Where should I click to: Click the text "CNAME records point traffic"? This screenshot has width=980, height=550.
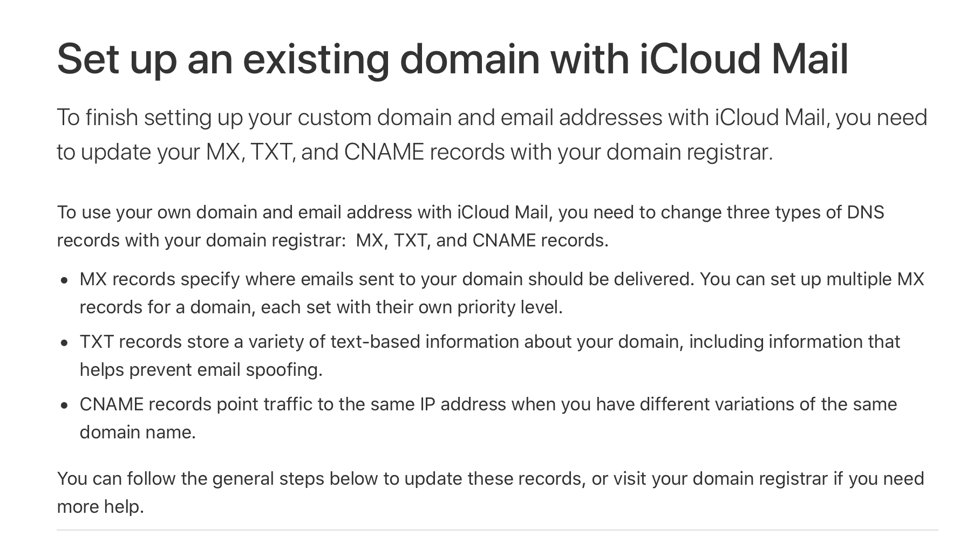coord(196,404)
